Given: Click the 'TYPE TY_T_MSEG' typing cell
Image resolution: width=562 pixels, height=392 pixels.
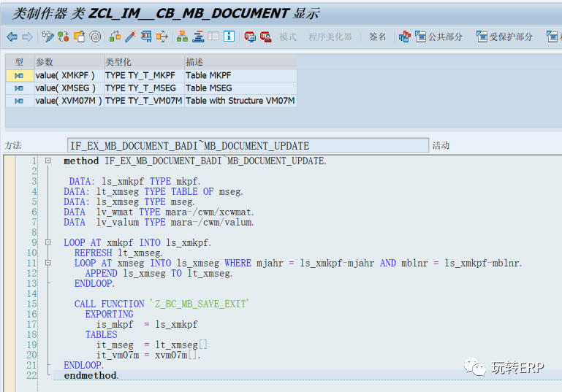Looking at the screenshot, I should pyautogui.click(x=144, y=88).
